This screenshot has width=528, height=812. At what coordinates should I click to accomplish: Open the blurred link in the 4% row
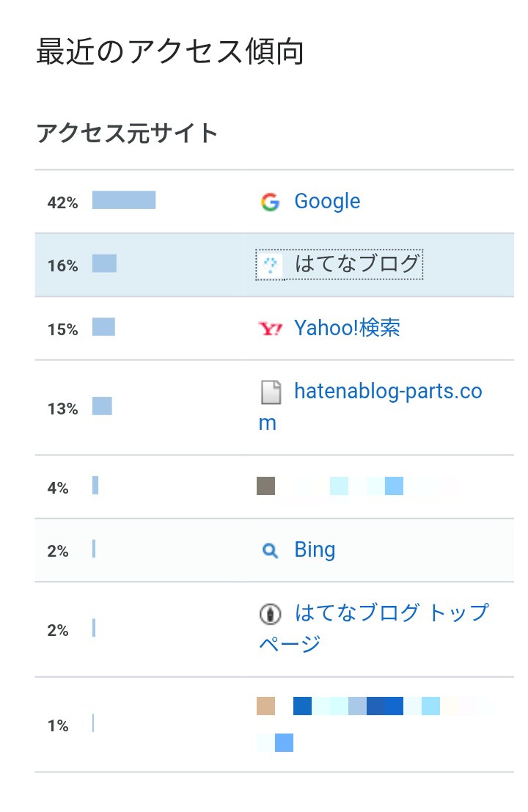click(x=367, y=486)
